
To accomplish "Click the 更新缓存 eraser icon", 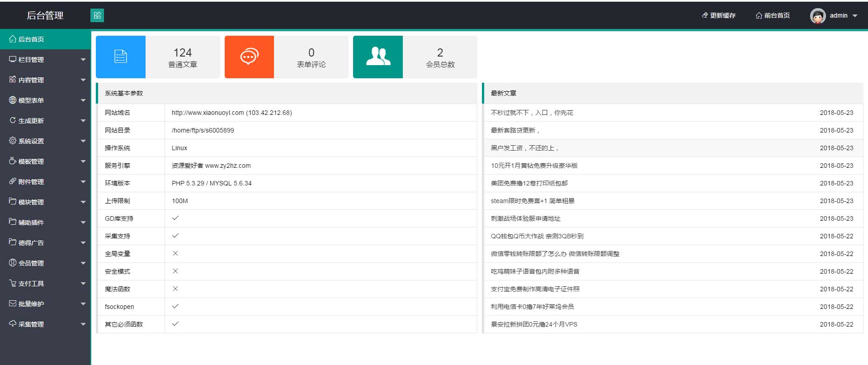I will coord(705,15).
